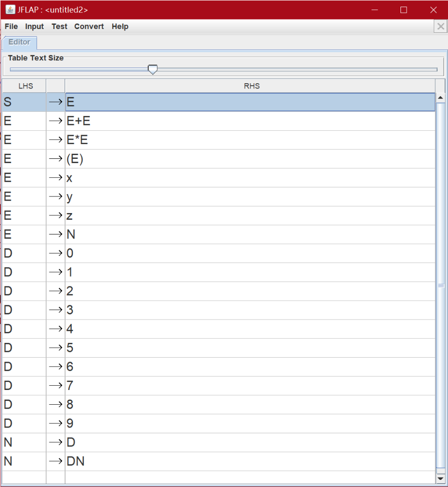Select the RHS cell containing digit 1

250,273
